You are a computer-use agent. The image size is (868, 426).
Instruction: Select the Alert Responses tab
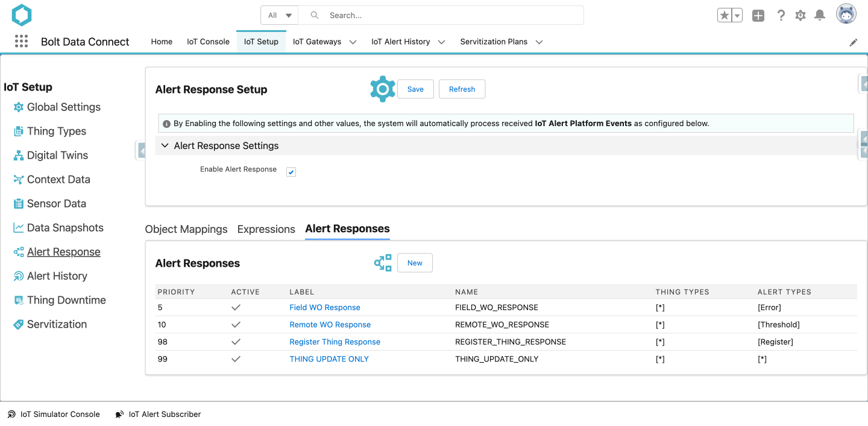coord(347,229)
